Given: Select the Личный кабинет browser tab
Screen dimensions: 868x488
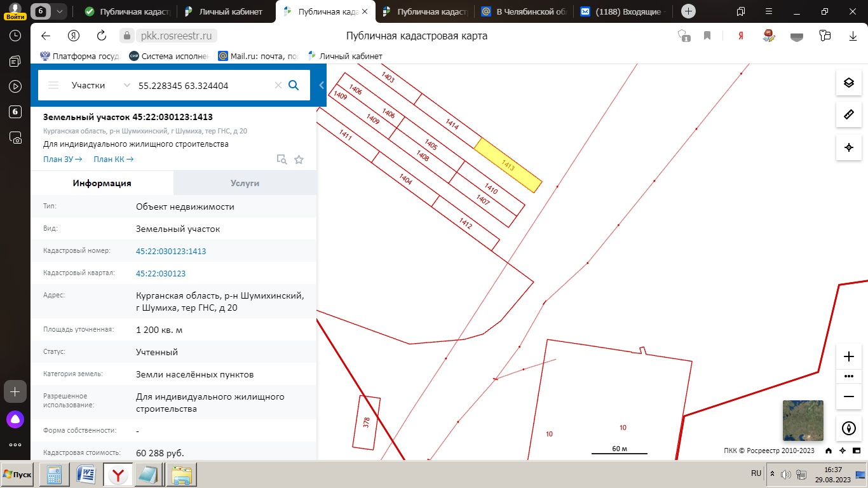Looking at the screenshot, I should (226, 11).
